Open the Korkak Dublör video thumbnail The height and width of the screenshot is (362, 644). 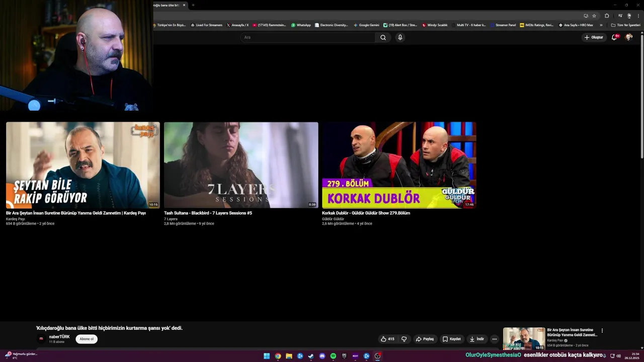point(399,165)
